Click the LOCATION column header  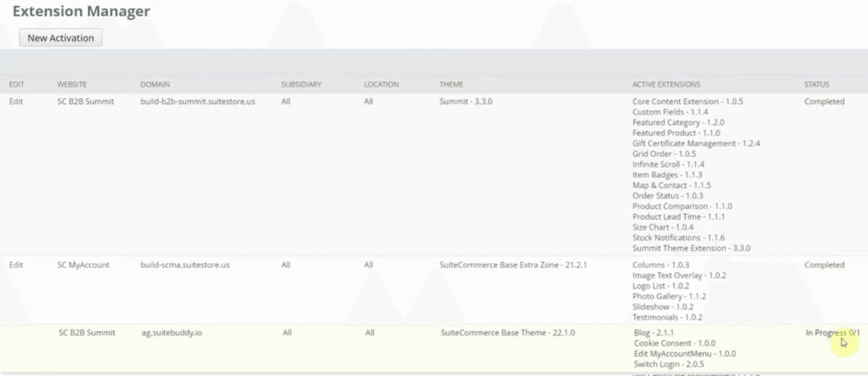point(381,85)
